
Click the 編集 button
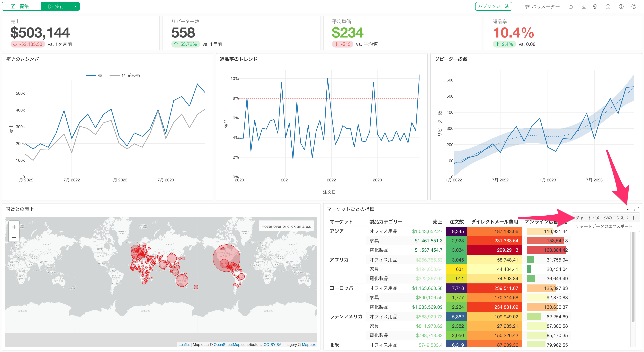click(x=21, y=6)
